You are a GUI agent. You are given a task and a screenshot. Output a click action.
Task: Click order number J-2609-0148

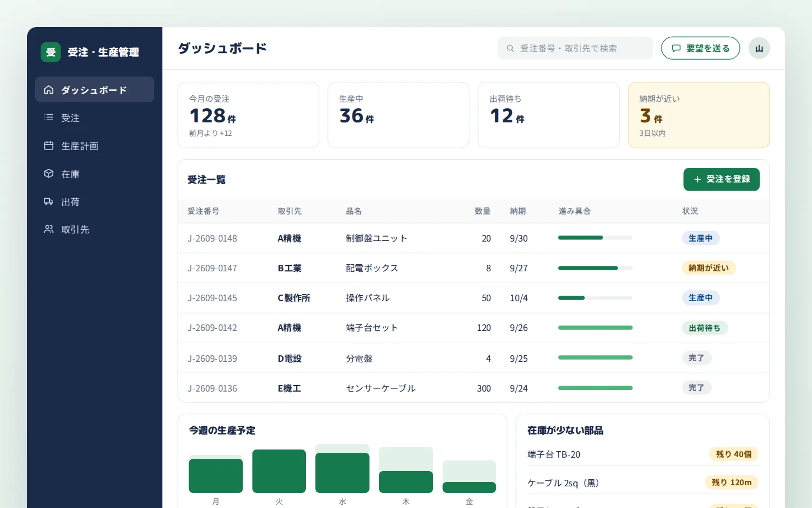click(212, 238)
